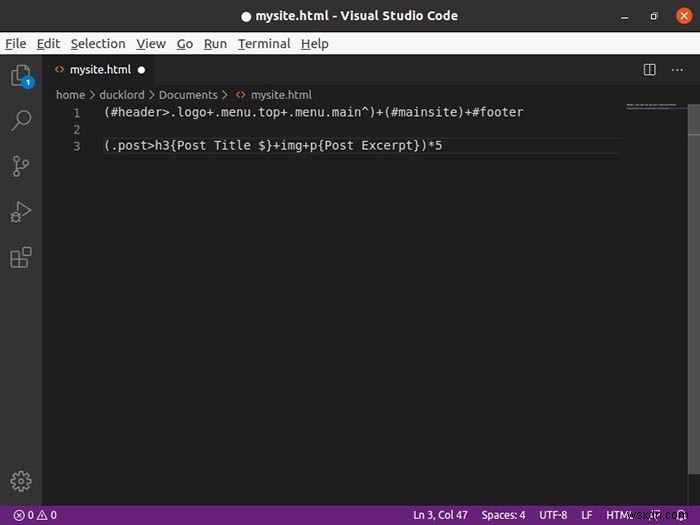Restore the Visual Studio Code window size
Image resolution: width=700 pixels, height=525 pixels.
(x=654, y=17)
